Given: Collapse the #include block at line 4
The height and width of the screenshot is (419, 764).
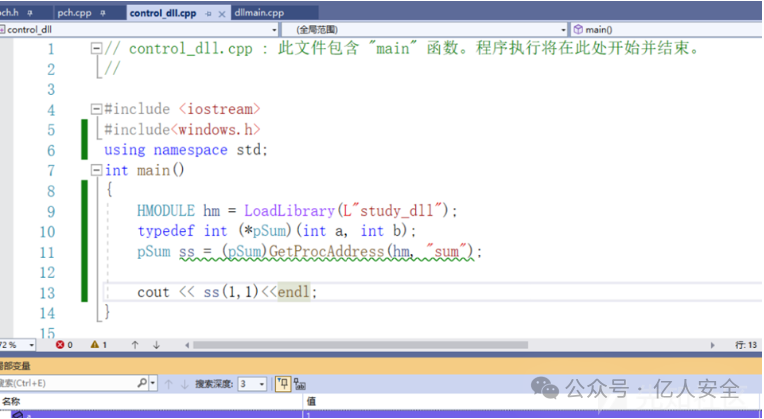Looking at the screenshot, I should [x=96, y=109].
